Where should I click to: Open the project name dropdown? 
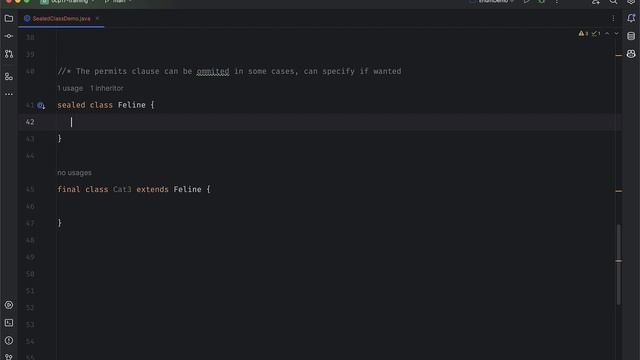pyautogui.click(x=68, y=2)
